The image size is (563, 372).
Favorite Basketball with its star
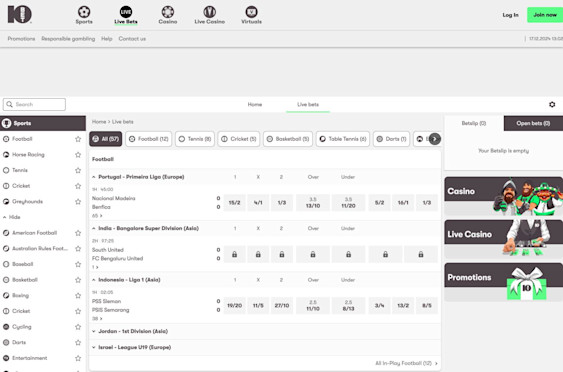coord(78,280)
